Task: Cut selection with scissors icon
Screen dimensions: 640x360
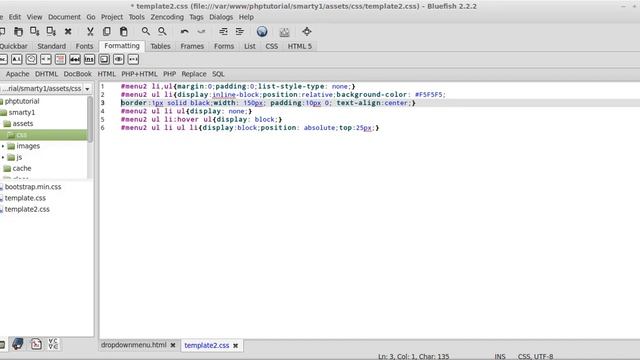Action: pos(90,31)
